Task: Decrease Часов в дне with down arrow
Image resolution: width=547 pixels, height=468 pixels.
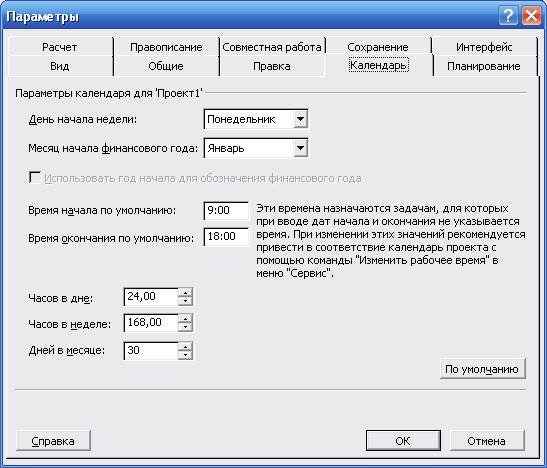Action: click(185, 301)
